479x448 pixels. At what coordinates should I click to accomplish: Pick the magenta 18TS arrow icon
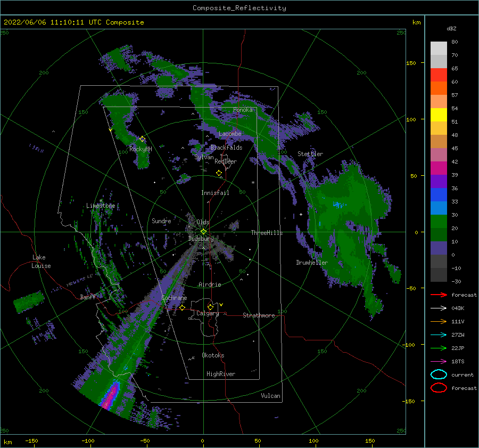click(x=439, y=362)
